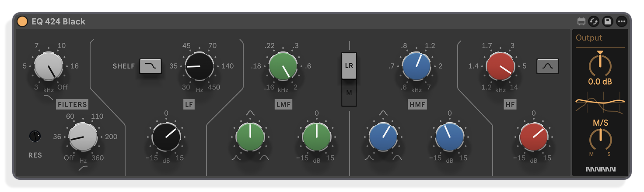Click the EQ 424 Black device title
Viewport: 644px width, 192px height.
tap(58, 21)
